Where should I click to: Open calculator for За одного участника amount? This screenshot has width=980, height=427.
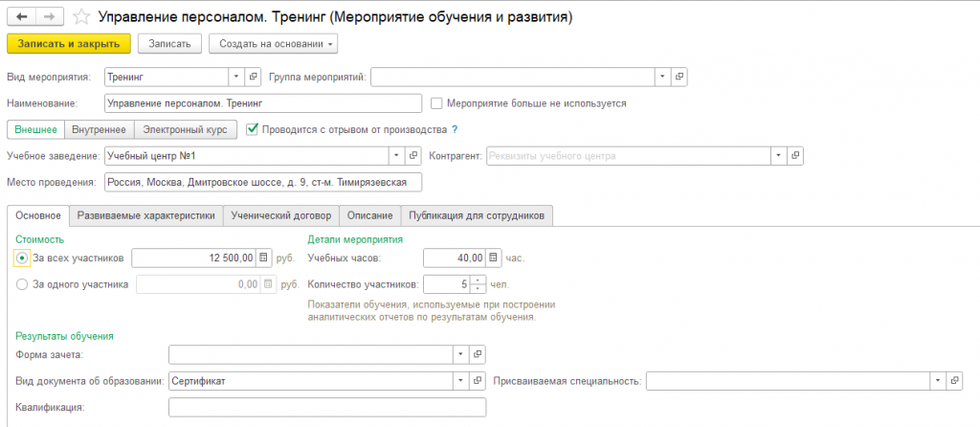click(268, 284)
